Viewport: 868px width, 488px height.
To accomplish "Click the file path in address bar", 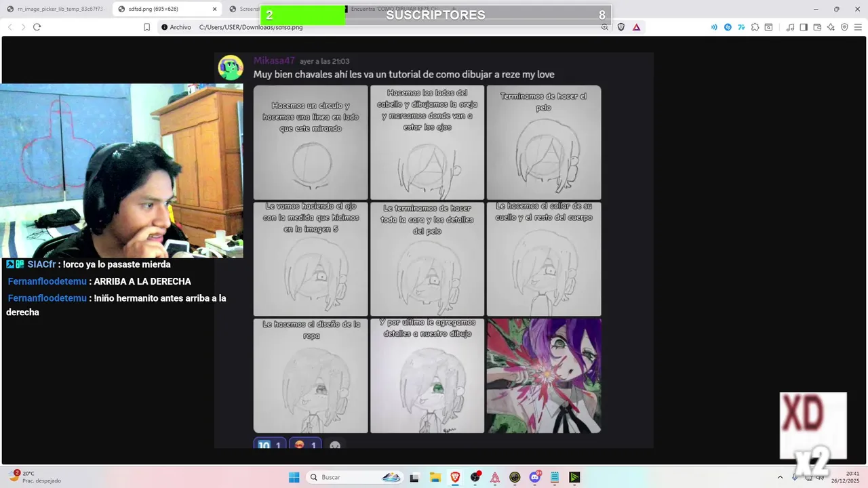I will 251,27.
